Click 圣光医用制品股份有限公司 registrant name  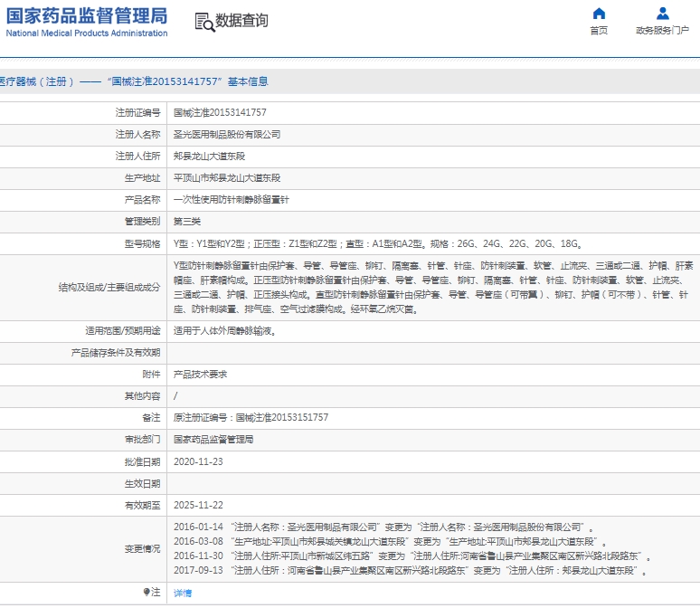[x=227, y=135]
